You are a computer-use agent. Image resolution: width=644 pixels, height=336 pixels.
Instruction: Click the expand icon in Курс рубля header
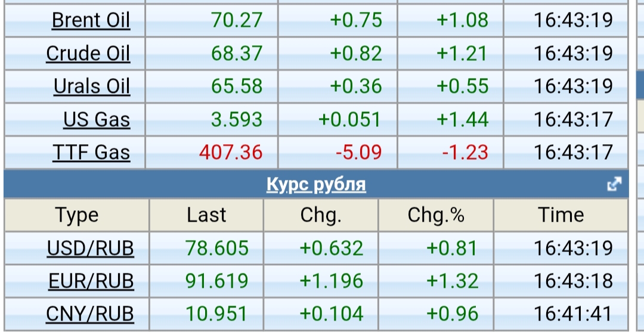point(614,185)
